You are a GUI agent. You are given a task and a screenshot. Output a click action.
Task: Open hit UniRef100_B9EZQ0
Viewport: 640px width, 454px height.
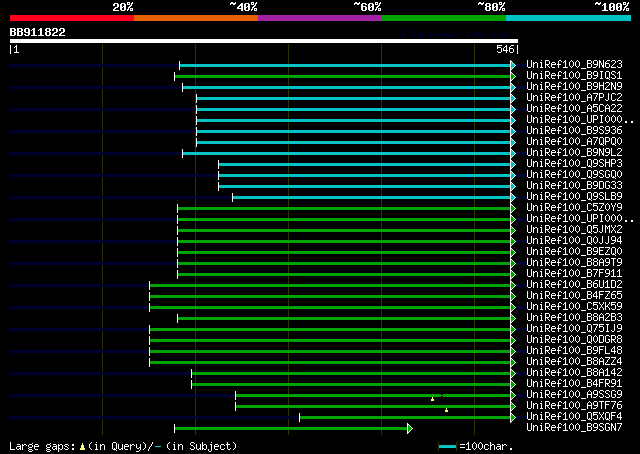tap(574, 252)
